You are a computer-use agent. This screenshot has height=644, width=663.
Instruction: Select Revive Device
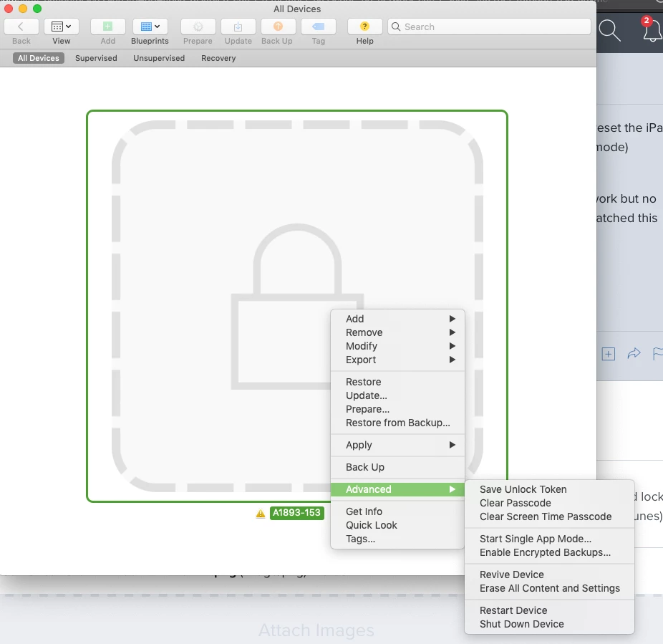click(549, 575)
